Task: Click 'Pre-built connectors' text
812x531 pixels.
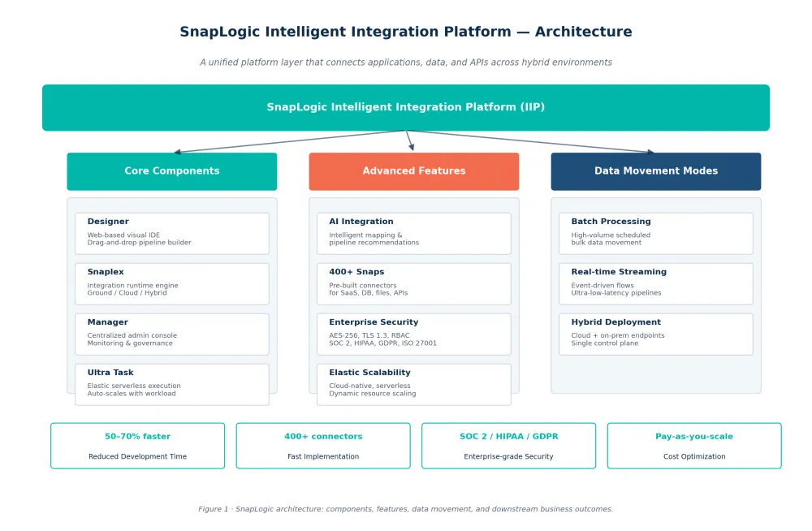Action: point(362,285)
